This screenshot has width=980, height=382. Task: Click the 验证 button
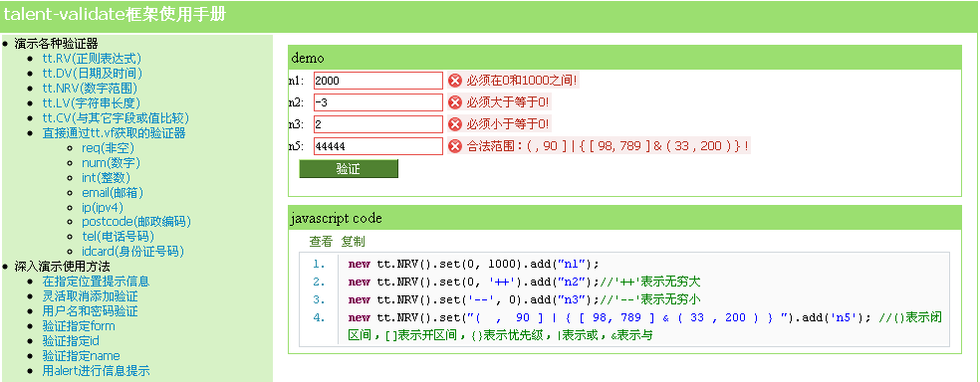(x=349, y=168)
